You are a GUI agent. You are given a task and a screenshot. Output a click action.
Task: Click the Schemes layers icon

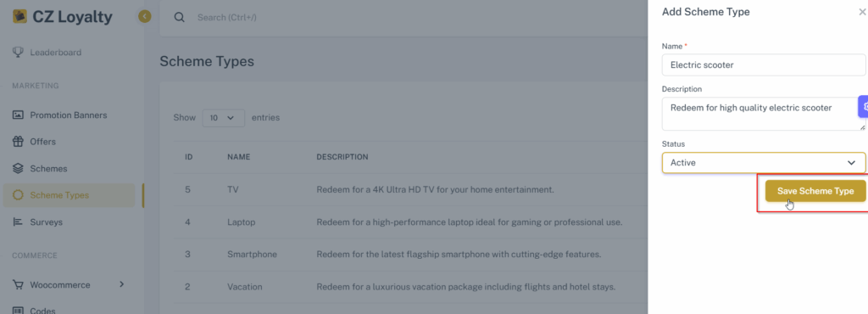pyautogui.click(x=19, y=168)
